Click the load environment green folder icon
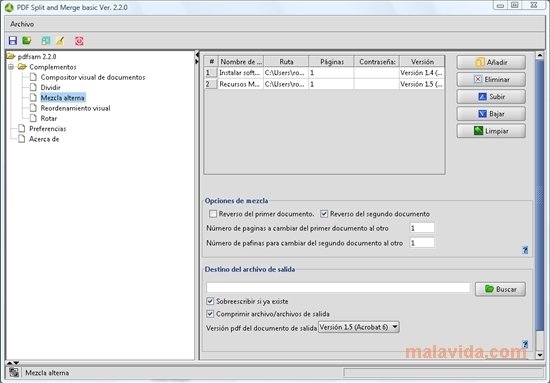Screen dimensions: 550x383 pyautogui.click(x=27, y=41)
